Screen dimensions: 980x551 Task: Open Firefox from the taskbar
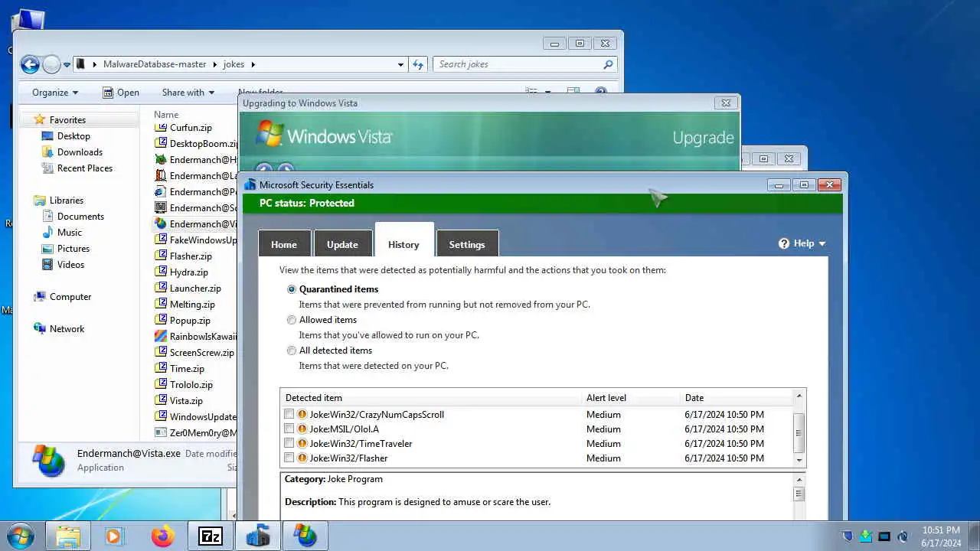point(162,536)
